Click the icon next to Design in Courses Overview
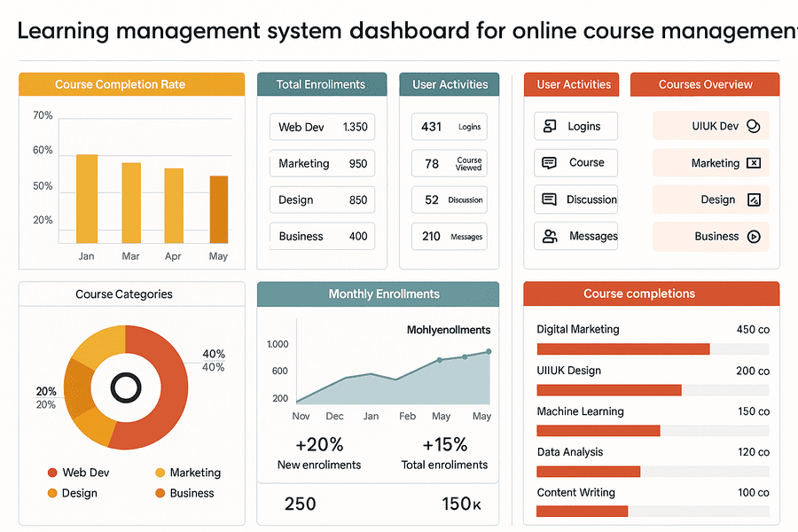 tap(754, 199)
